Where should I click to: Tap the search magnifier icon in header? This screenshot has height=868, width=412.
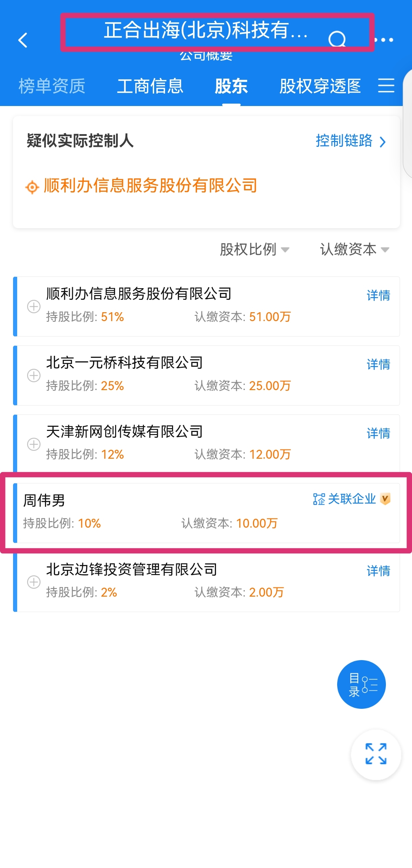tap(337, 39)
